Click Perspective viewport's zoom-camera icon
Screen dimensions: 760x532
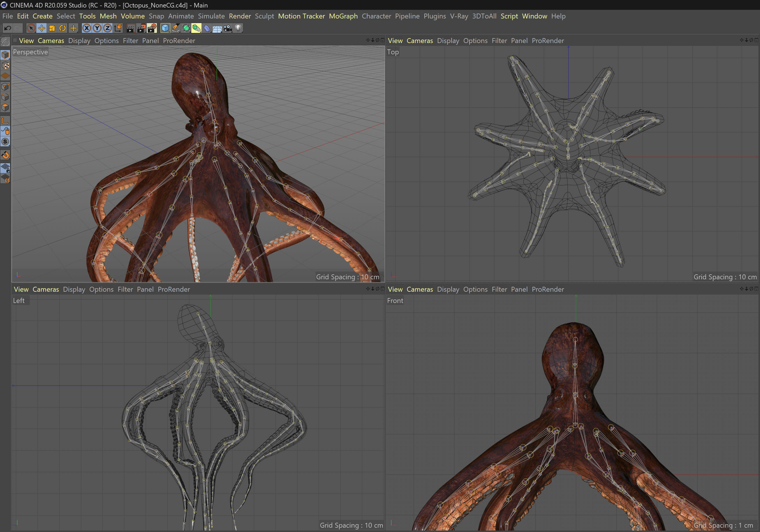click(x=373, y=40)
